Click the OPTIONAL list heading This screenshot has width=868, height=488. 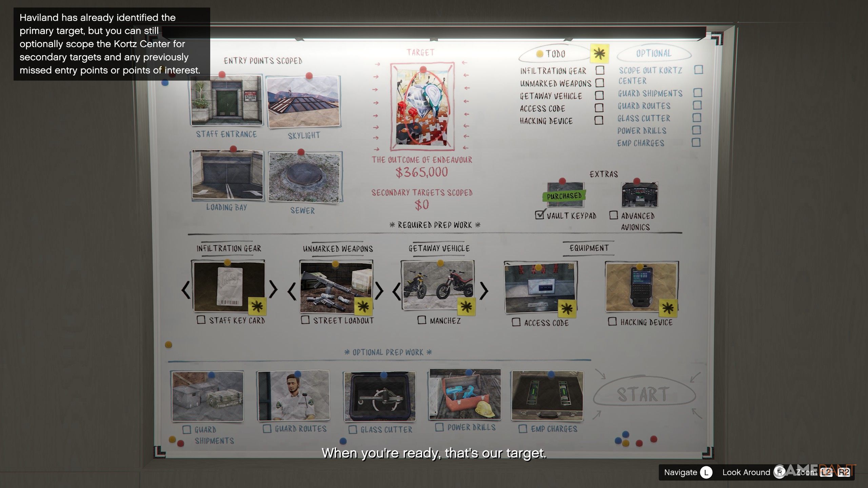point(654,53)
